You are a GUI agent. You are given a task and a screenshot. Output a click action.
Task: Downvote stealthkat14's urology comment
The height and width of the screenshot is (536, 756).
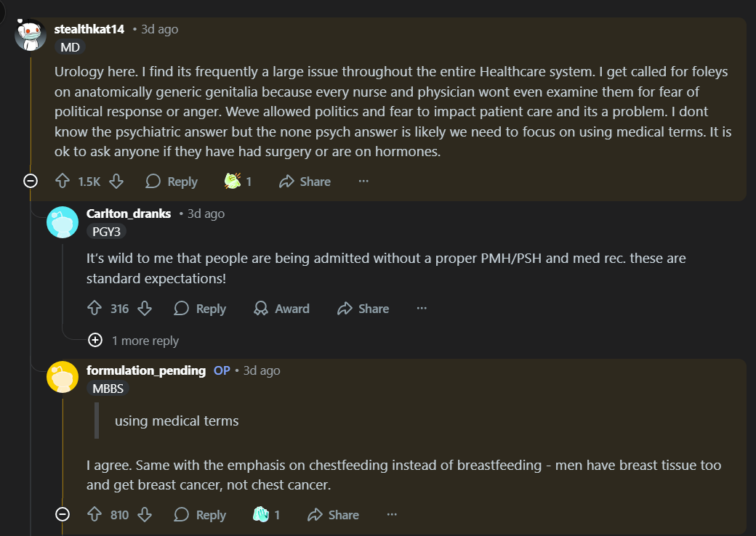coord(116,182)
